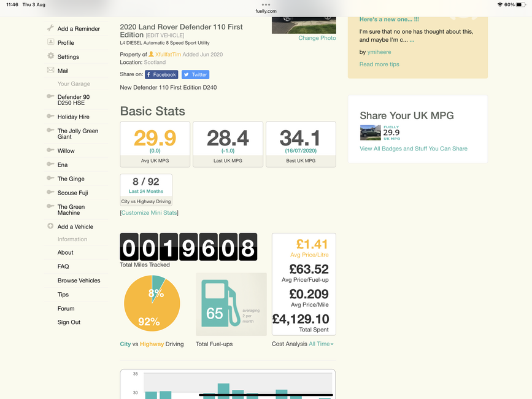Click Customize Mini Stats link
Screen dimensions: 532x399
click(x=149, y=213)
